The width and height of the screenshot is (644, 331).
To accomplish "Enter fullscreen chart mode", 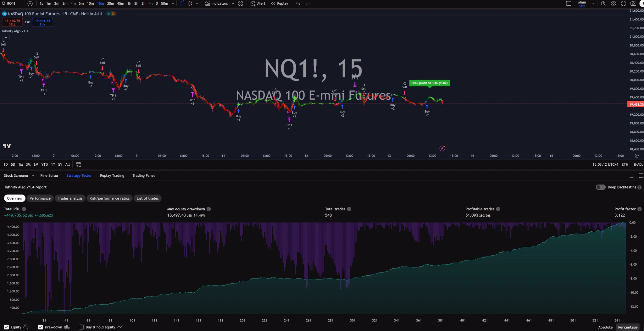I will (x=623, y=3).
